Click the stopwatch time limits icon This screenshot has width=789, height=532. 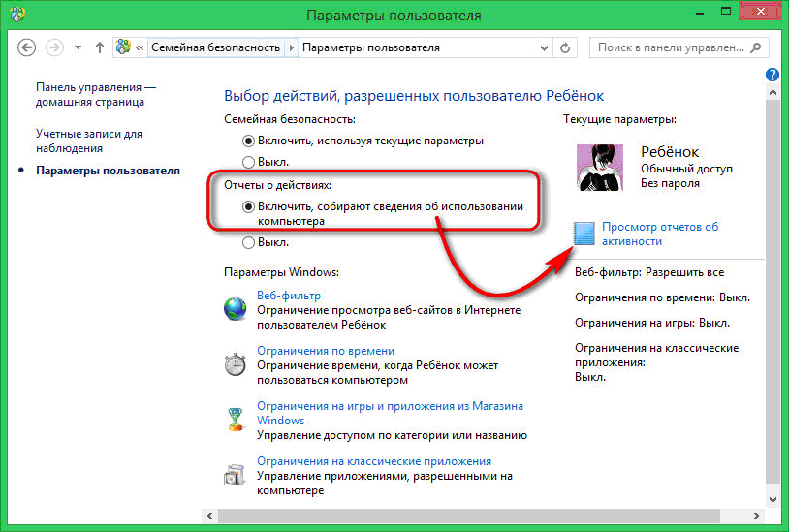tap(235, 364)
